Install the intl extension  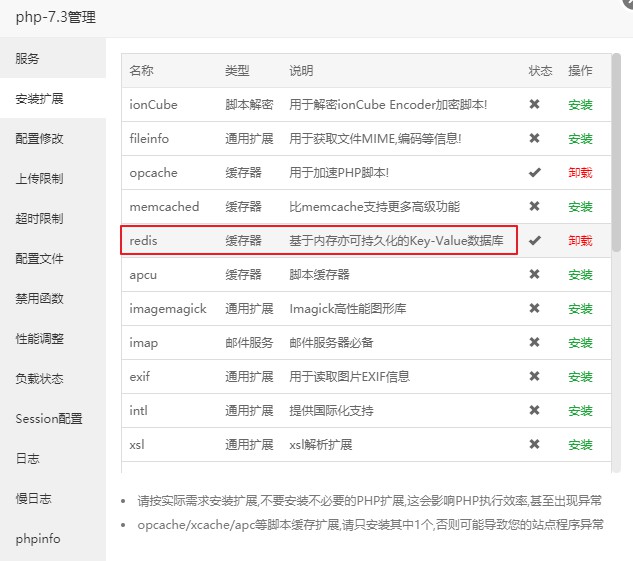(580, 410)
